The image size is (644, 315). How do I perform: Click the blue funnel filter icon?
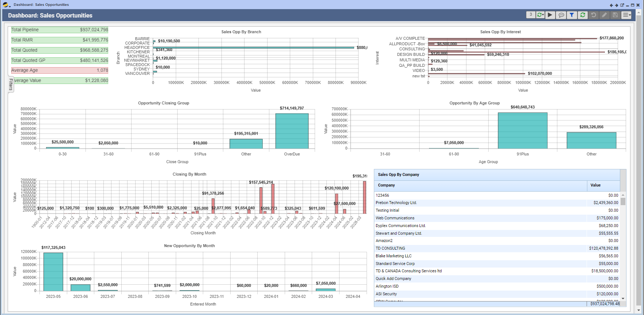pos(572,15)
